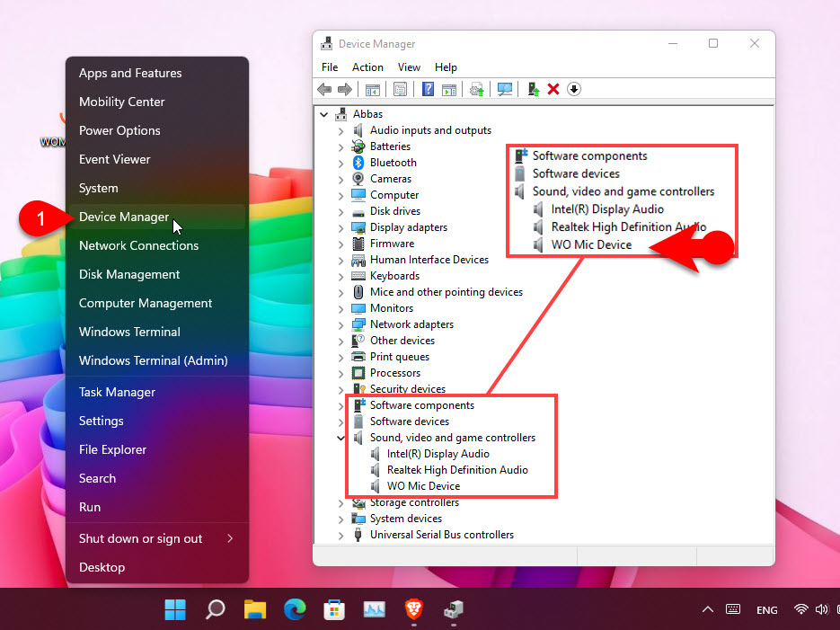Click the red X Uninstall device icon
This screenshot has height=630, width=840.
click(553, 90)
